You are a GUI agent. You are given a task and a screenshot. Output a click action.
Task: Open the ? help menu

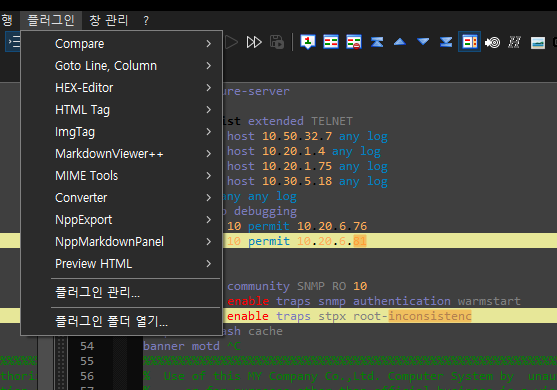click(146, 21)
